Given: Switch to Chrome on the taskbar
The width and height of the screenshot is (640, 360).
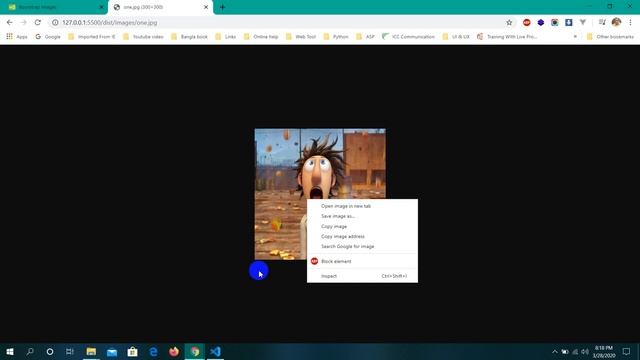Looking at the screenshot, I should coord(195,351).
